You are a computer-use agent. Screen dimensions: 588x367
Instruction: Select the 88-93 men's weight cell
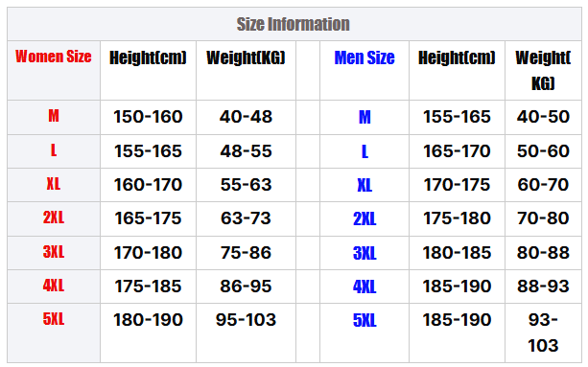pyautogui.click(x=543, y=287)
